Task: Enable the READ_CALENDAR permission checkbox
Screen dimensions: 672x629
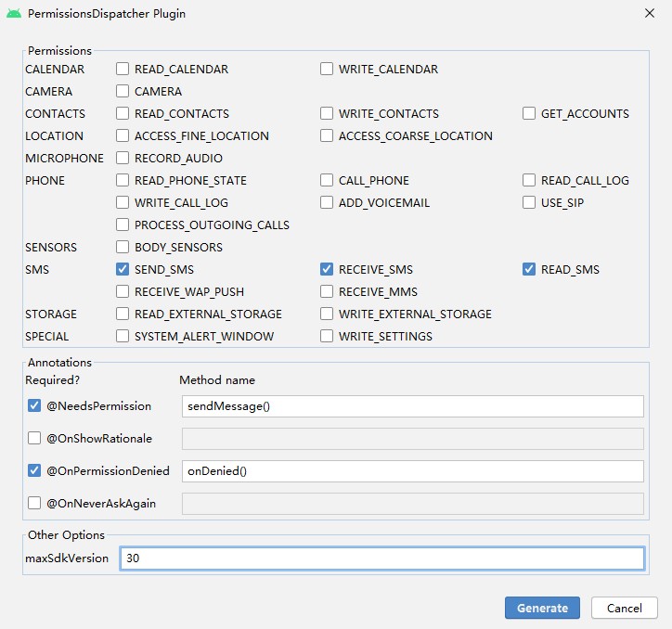Action: tap(123, 70)
